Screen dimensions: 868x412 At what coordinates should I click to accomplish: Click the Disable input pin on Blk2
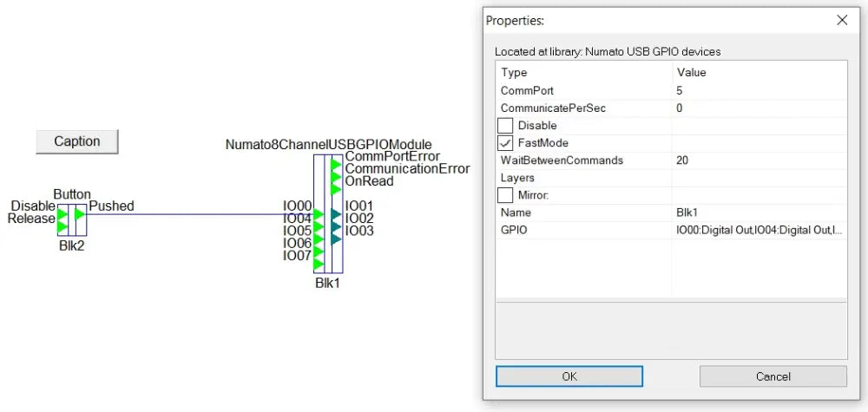62,213
